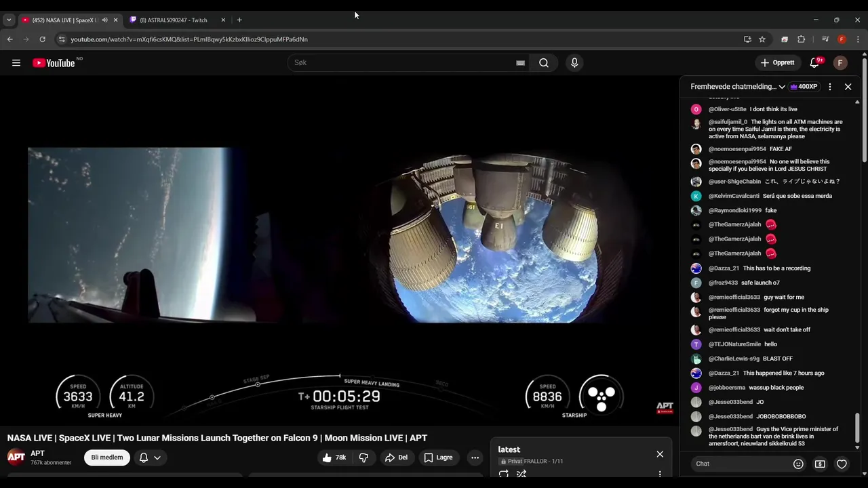Close the live chat panel
This screenshot has height=488, width=868.
click(848, 87)
